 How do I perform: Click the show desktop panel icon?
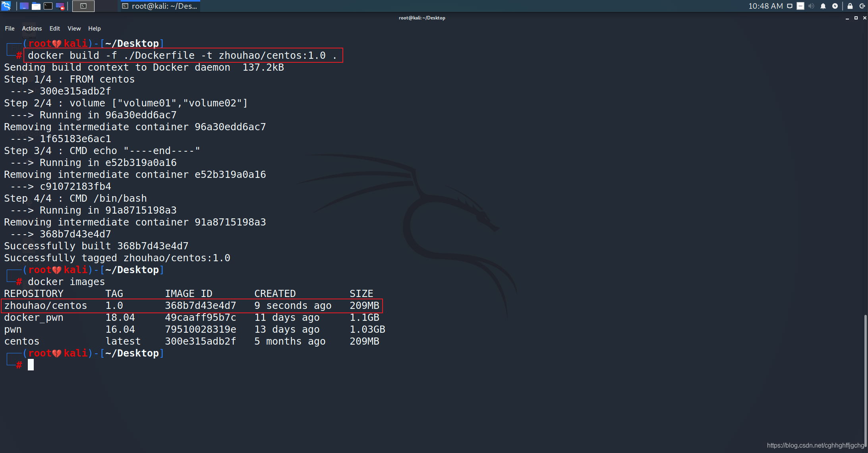pos(24,6)
